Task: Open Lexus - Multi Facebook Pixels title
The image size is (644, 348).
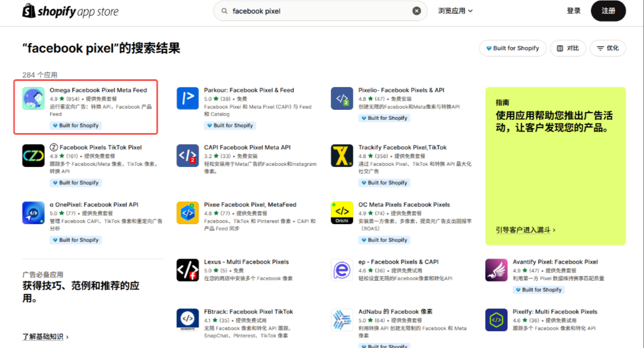Action: [246, 262]
